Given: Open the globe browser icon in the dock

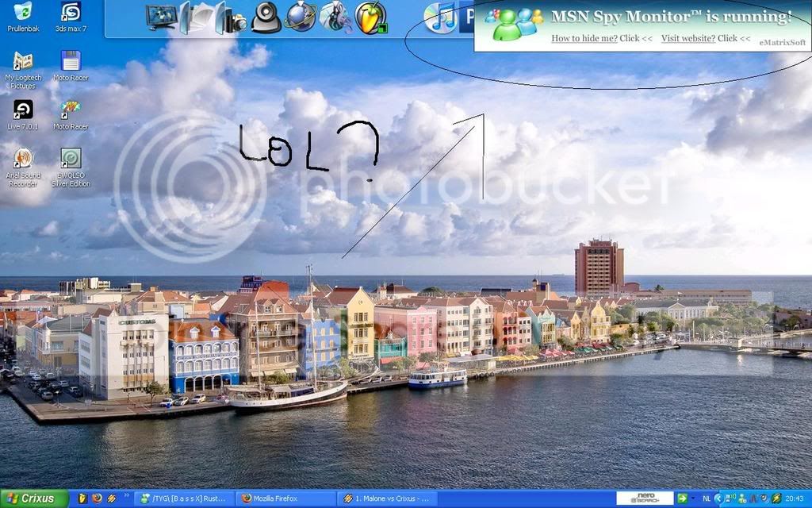Looking at the screenshot, I should tap(301, 17).
